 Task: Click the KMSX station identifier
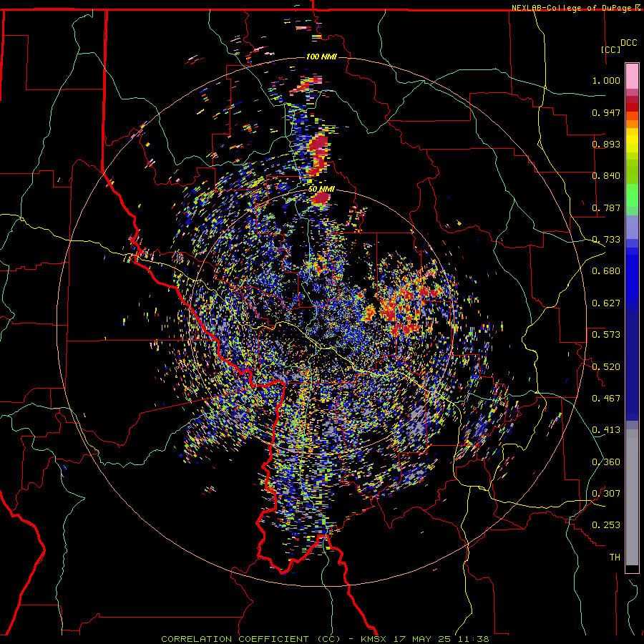click(374, 639)
